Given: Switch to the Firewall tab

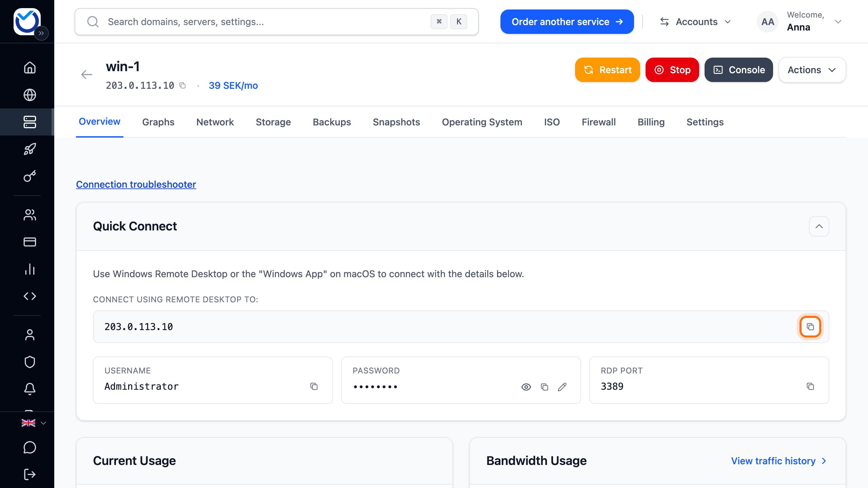Looking at the screenshot, I should (x=599, y=122).
